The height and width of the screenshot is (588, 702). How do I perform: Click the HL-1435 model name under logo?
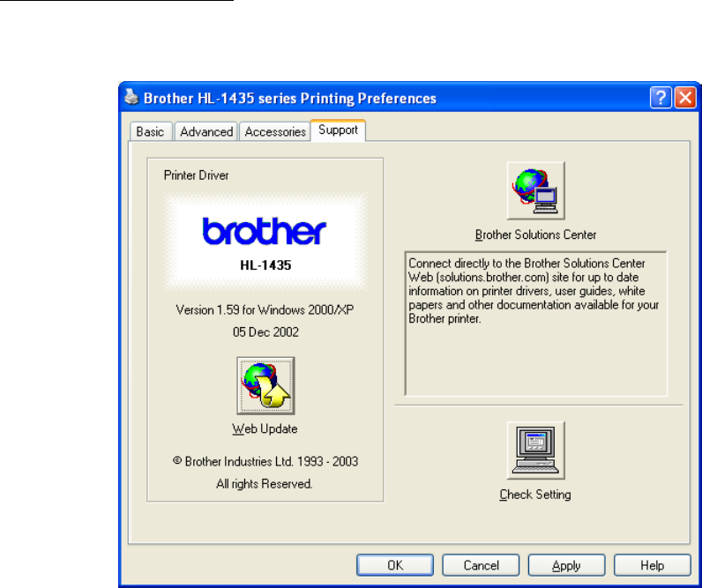pyautogui.click(x=265, y=265)
